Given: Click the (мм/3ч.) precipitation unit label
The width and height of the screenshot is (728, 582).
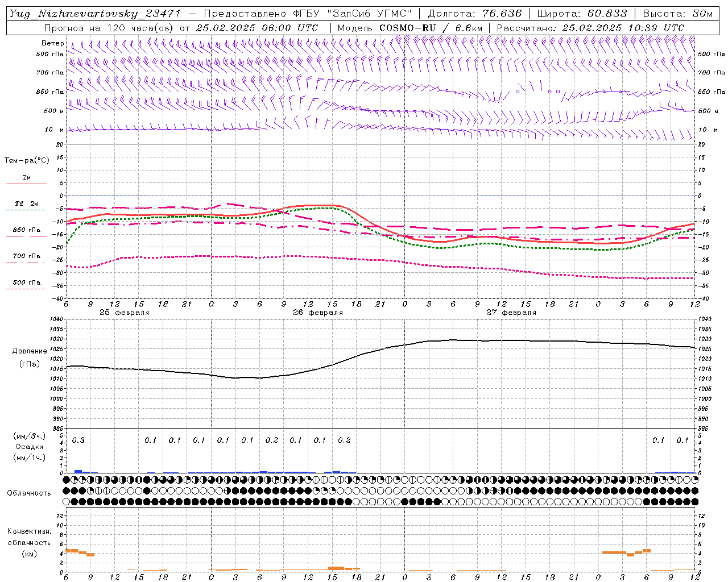Looking at the screenshot, I should coord(29,436).
